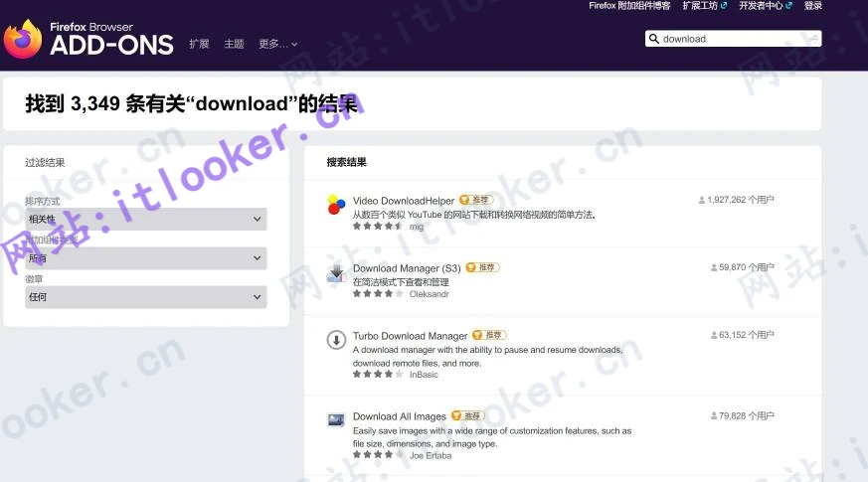Open the 徽章 dropdown showing 任何
Viewport: 868px width, 482px height.
point(146,297)
